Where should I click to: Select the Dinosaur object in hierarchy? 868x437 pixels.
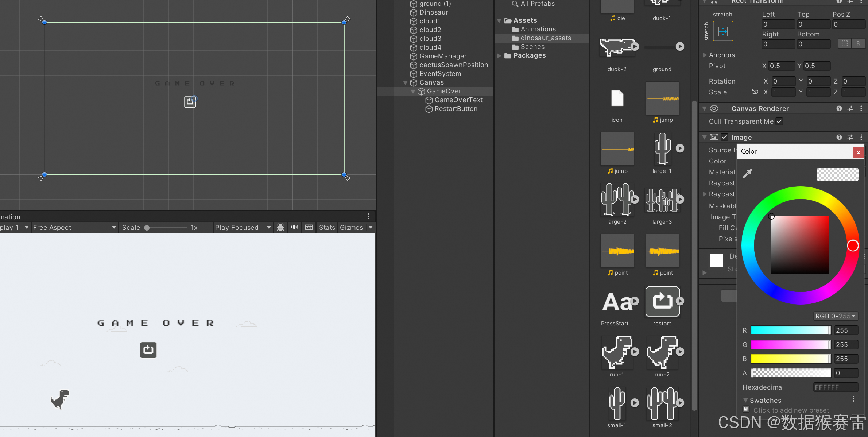click(x=434, y=12)
